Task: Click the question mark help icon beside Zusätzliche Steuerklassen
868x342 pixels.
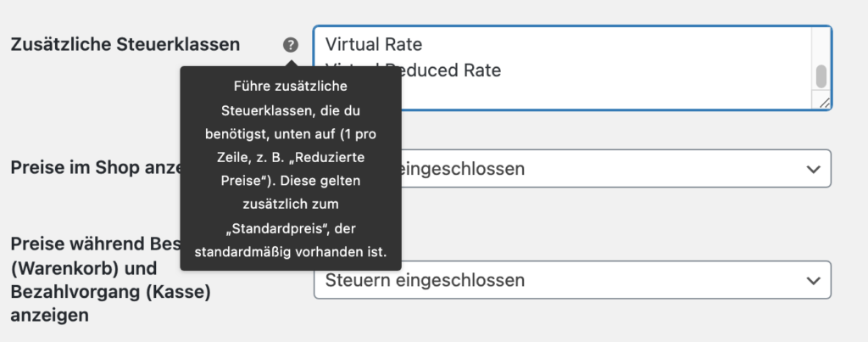Action: (291, 45)
